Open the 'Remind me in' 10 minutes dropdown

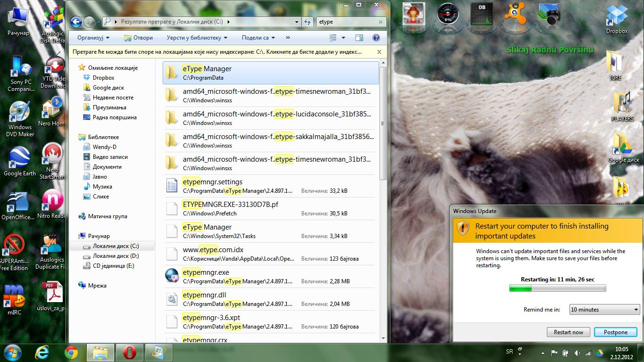(x=604, y=310)
